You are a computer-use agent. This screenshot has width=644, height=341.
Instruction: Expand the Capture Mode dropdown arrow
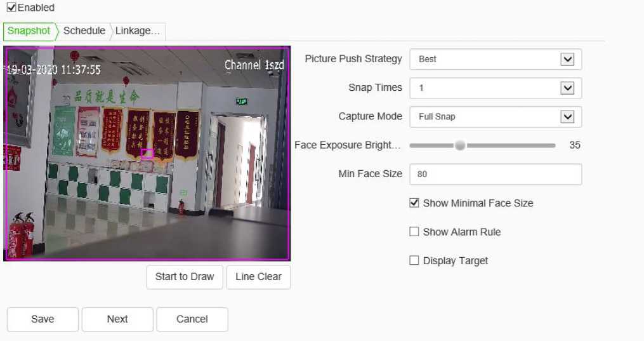point(568,117)
